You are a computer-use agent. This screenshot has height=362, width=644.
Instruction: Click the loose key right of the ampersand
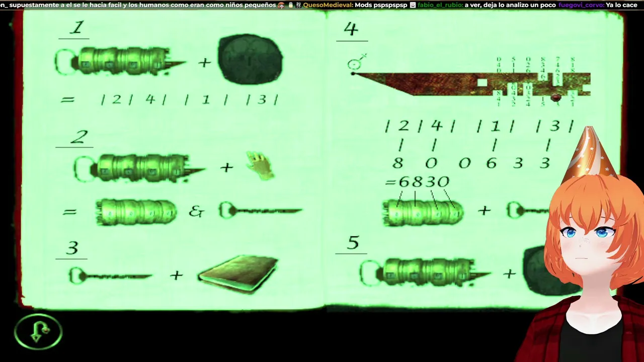point(261,211)
